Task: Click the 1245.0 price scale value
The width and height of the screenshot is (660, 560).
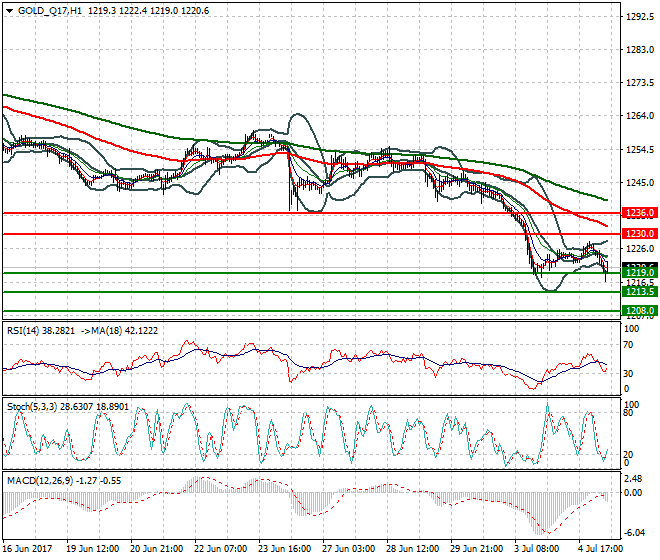Action: tap(640, 183)
